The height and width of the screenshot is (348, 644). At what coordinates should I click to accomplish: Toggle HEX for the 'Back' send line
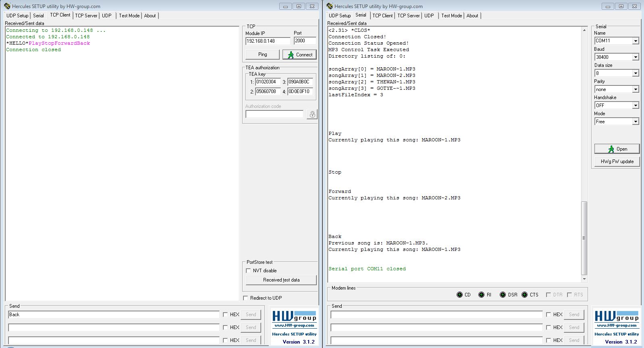(225, 315)
